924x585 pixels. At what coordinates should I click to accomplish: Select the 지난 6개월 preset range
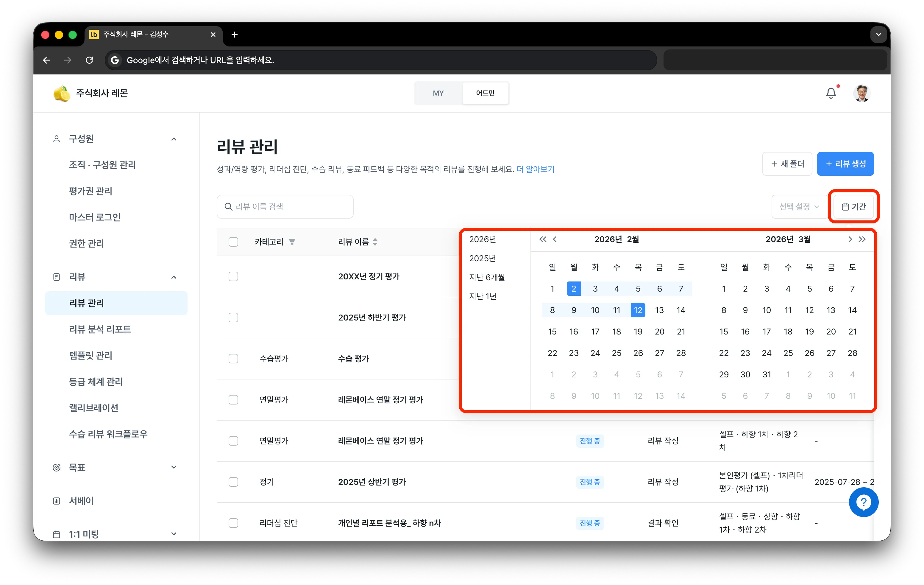tap(487, 277)
